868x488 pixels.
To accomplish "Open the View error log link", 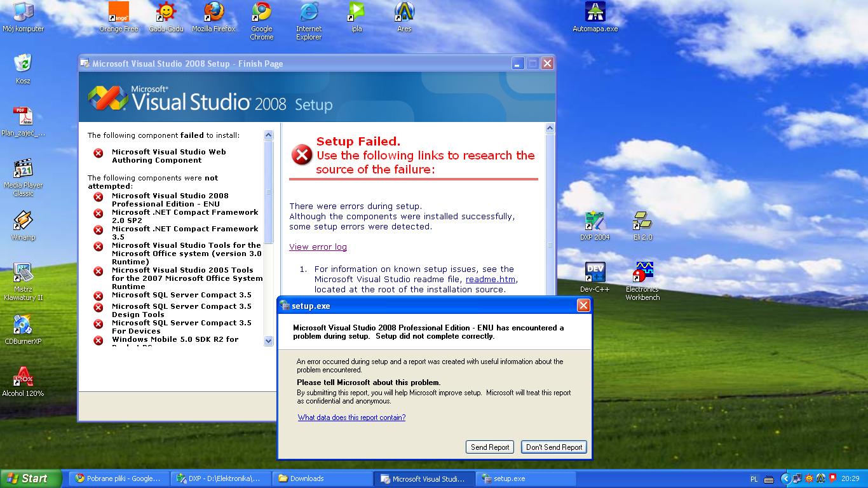I will point(318,247).
